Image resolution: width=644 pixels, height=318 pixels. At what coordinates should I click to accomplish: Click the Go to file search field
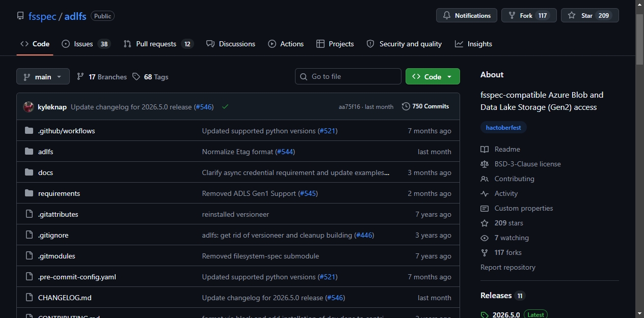[348, 76]
